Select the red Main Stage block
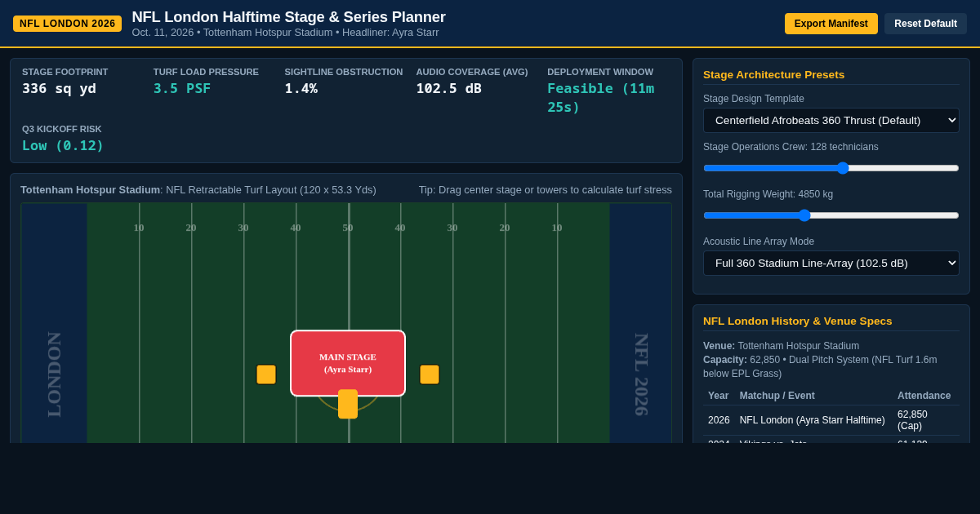Image resolution: width=980 pixels, height=514 pixels. coord(348,363)
